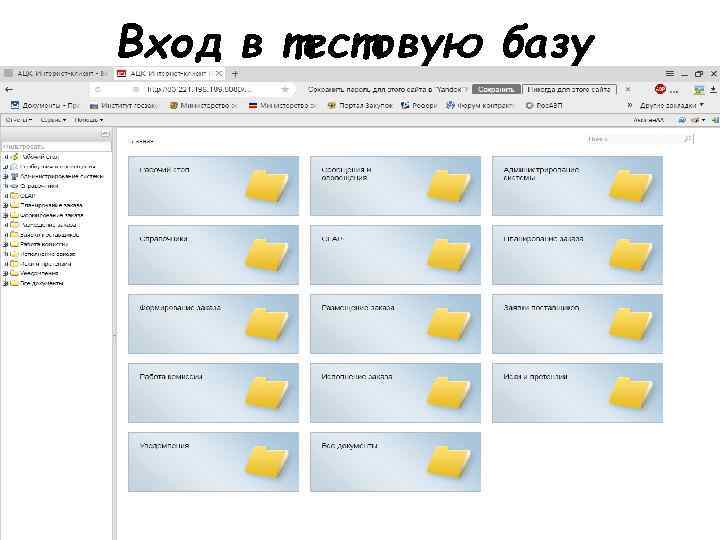Image resolution: width=720 pixels, height=540 pixels.
Task: Expand Формирование заказа in sidebar tree
Action: 6,215
